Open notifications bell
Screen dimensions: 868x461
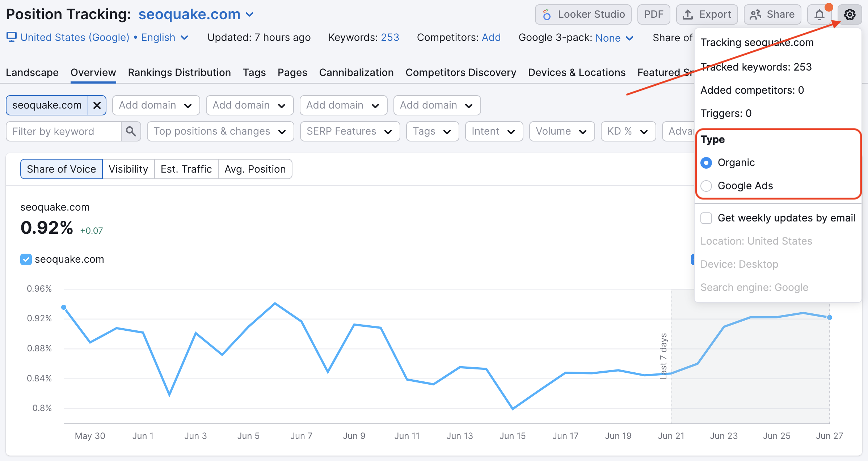click(x=819, y=14)
